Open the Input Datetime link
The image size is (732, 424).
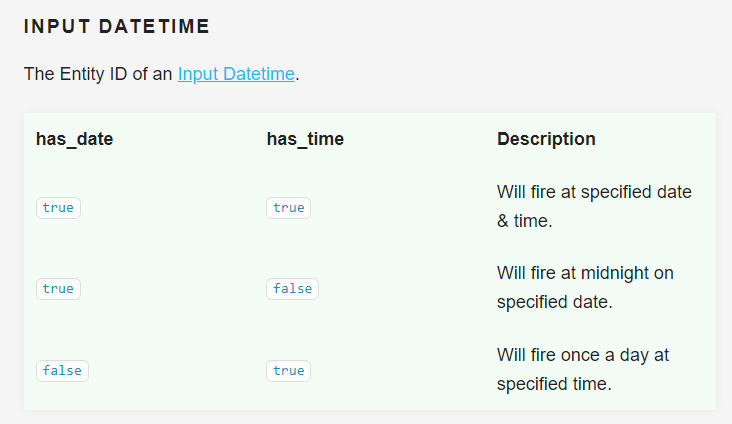click(x=236, y=74)
